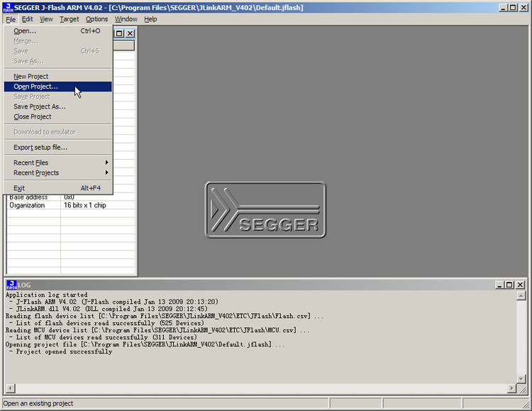Image resolution: width=532 pixels, height=411 pixels.
Task: Select New Project menu entry
Action: (57, 77)
